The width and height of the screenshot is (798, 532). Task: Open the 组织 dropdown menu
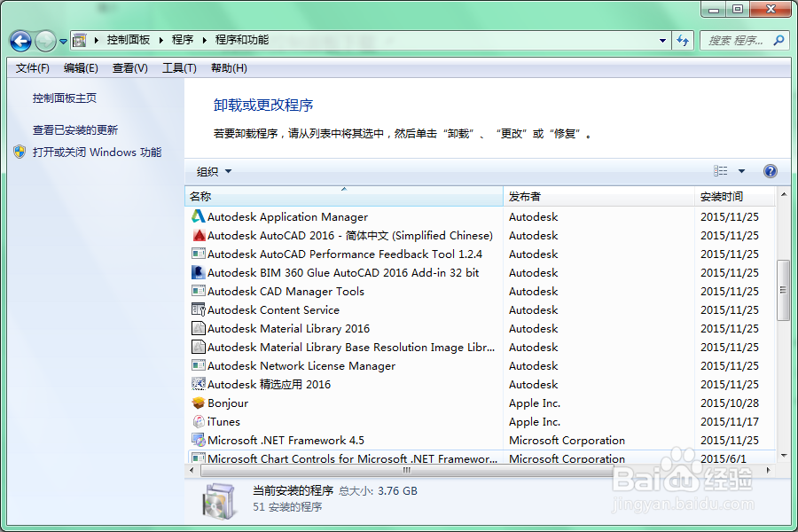point(214,171)
